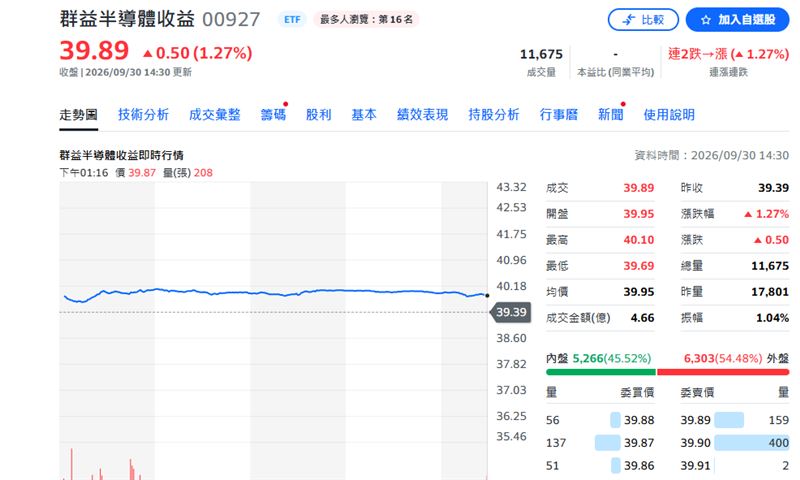800x480 pixels.
Task: Click the ask price 39.90
Action: point(695,443)
